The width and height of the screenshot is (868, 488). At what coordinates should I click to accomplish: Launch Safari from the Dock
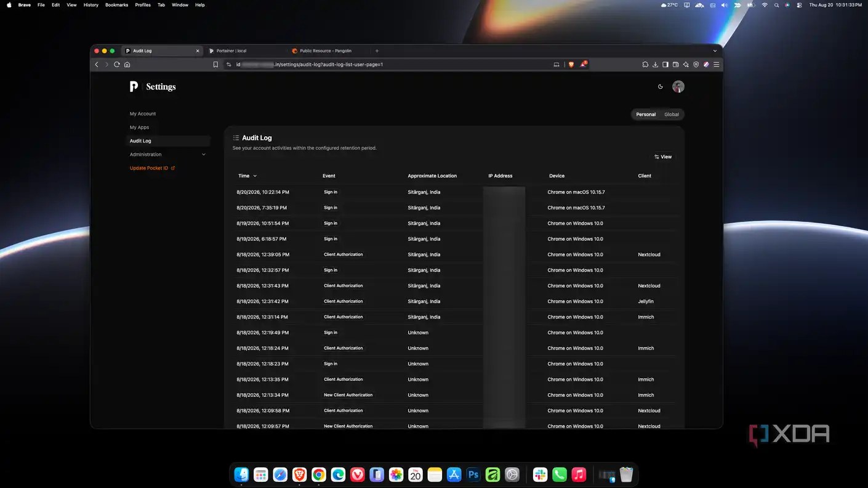(x=280, y=474)
